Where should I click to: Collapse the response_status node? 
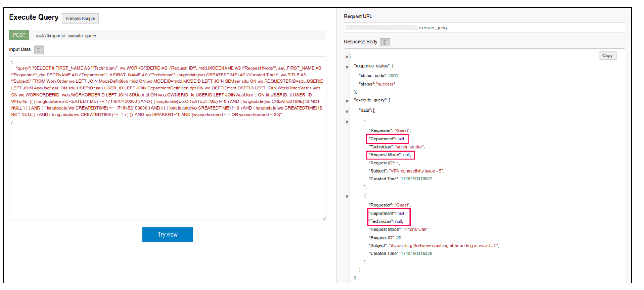(x=347, y=67)
